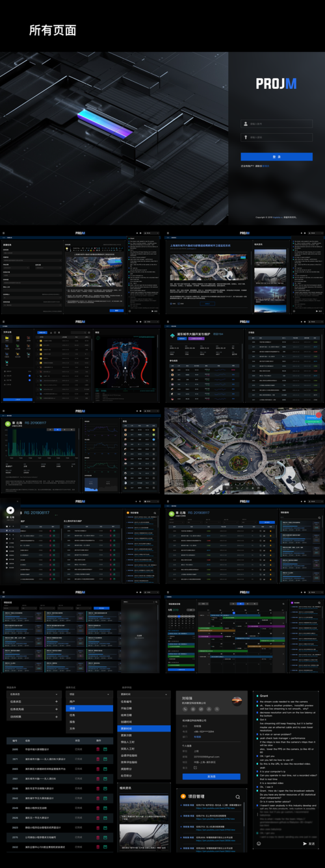325x868 pixels.
Task: Click the emoji icon at chat input bottom
Action: pyautogui.click(x=259, y=843)
